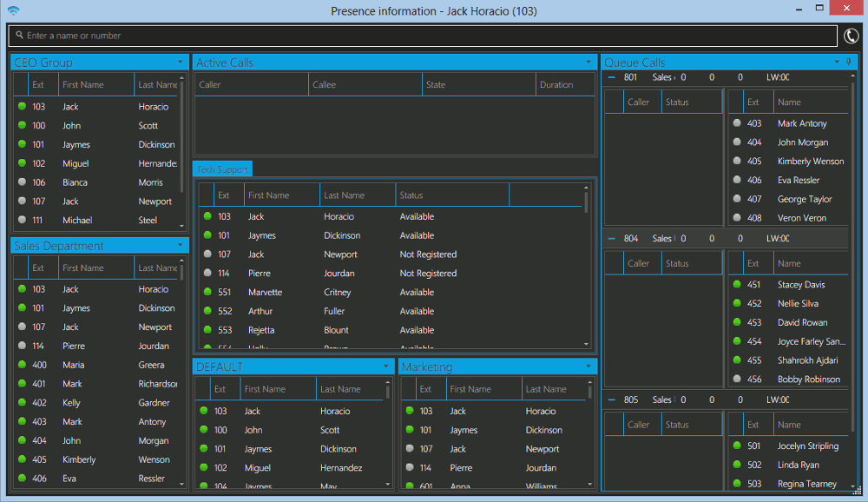Screen dimensions: 868x502
Task: Click the Enter a name or number field
Action: click(260, 36)
